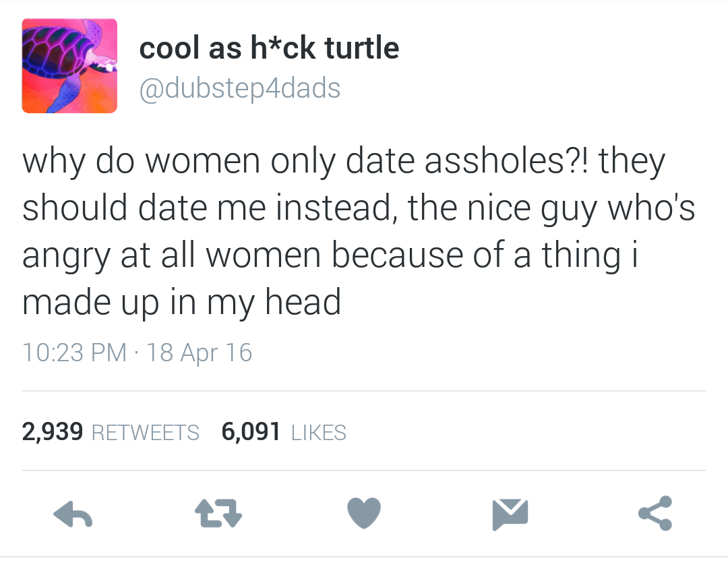Click the word 'turtle' in display name

pos(362,48)
